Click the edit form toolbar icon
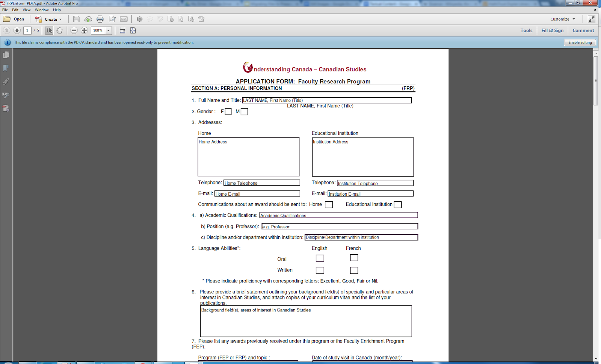 [201, 19]
